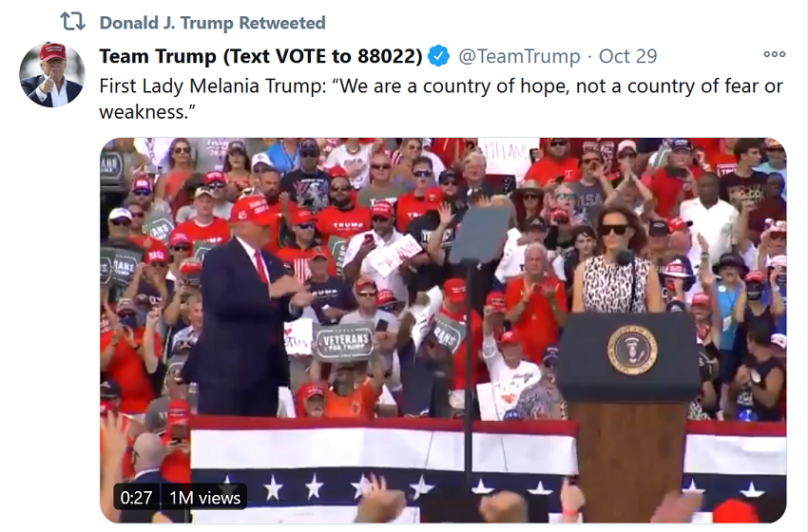This screenshot has width=808, height=532.
Task: Click the teleprompter glass panel
Action: [481, 234]
